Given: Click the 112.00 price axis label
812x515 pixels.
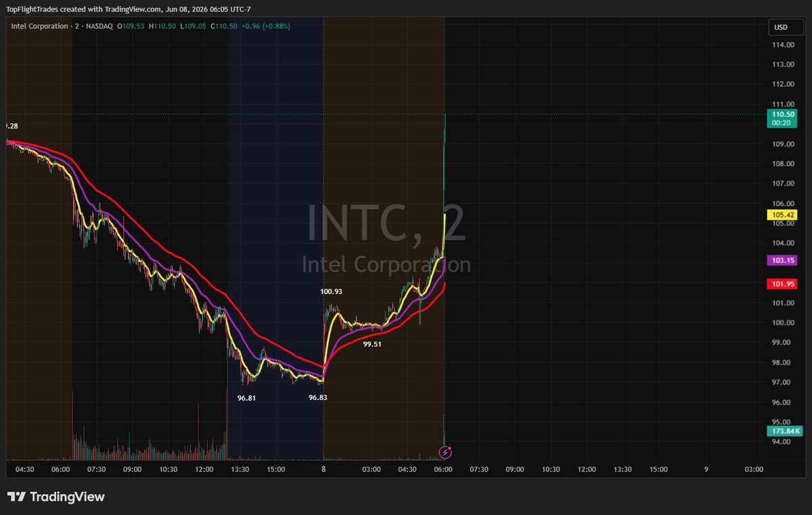Looking at the screenshot, I should click(784, 85).
